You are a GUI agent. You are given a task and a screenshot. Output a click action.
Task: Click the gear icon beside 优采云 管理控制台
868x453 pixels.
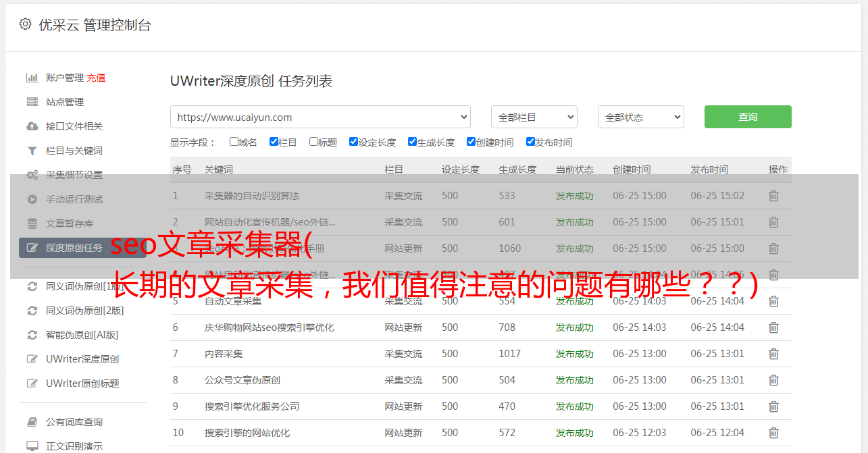25,24
